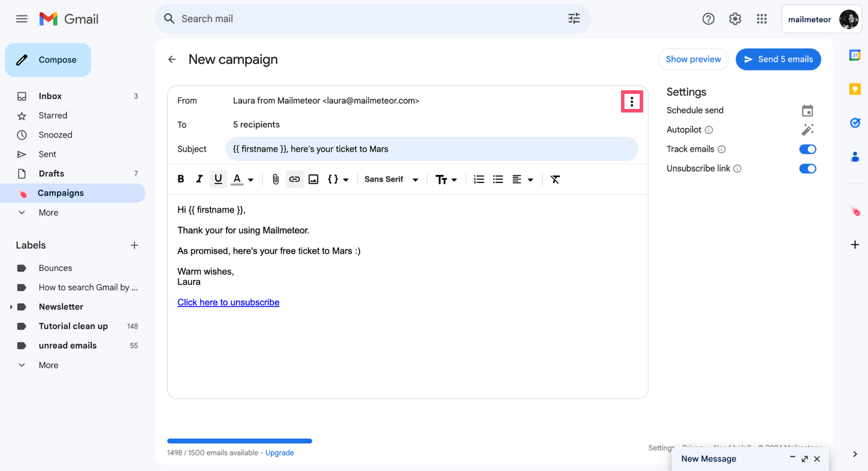Toggle bold formatting
This screenshot has height=471, width=868.
click(181, 179)
